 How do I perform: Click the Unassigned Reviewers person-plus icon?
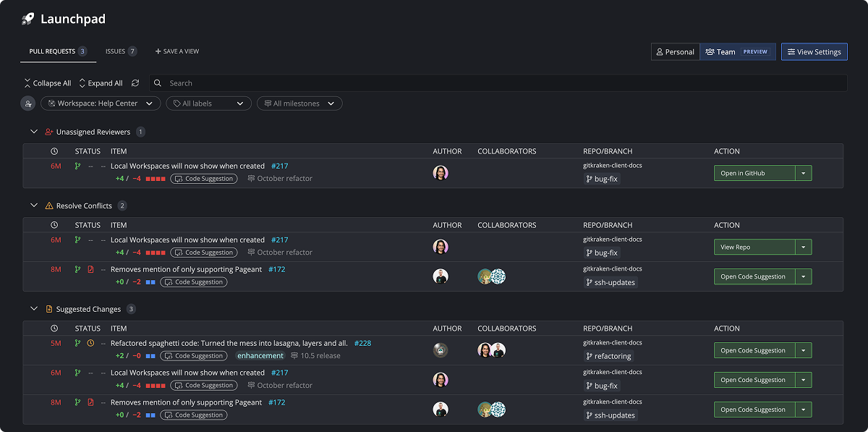(49, 132)
